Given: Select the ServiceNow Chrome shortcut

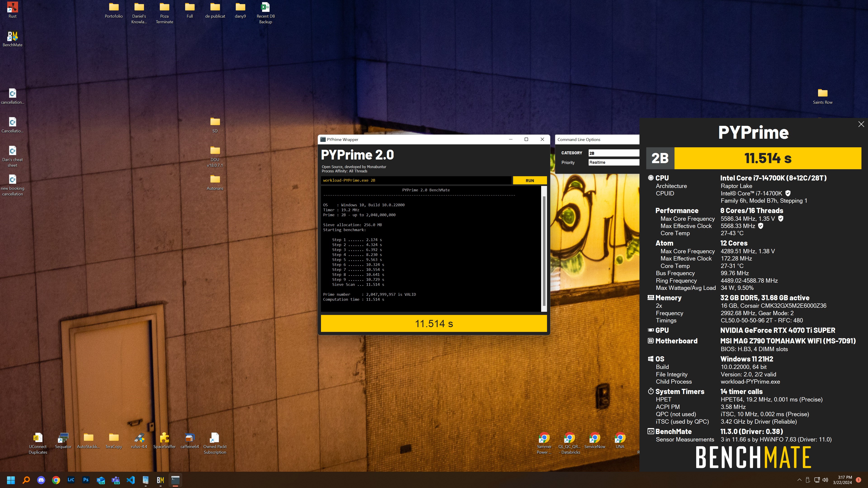Looking at the screenshot, I should coord(595,441).
